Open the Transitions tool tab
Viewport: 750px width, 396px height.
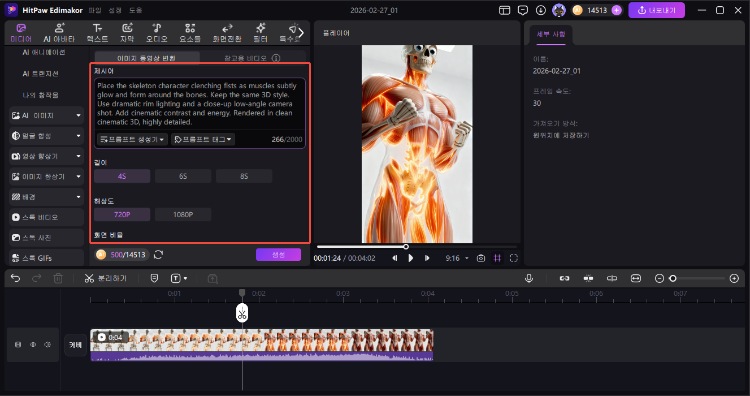(228, 33)
